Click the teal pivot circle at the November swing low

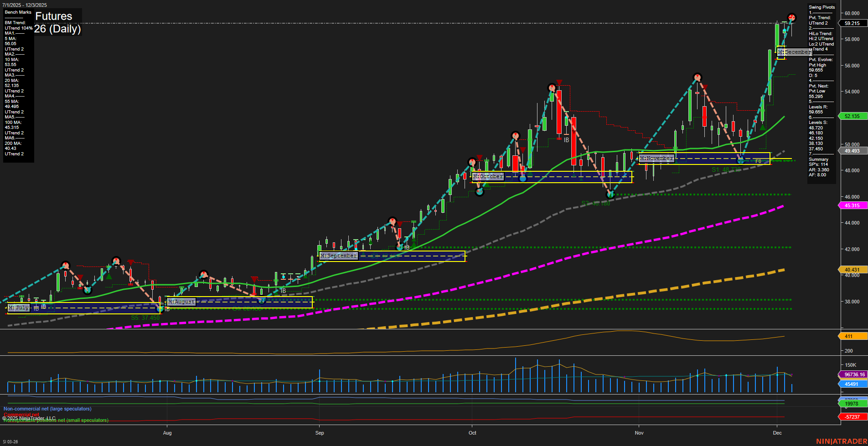(740, 160)
